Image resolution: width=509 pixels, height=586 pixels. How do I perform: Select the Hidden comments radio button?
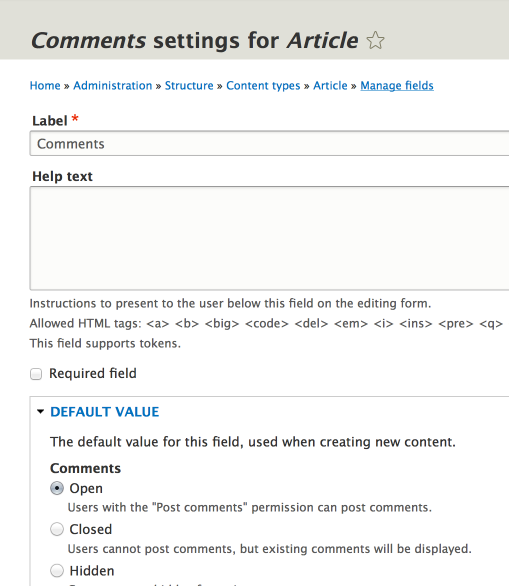[57, 571]
